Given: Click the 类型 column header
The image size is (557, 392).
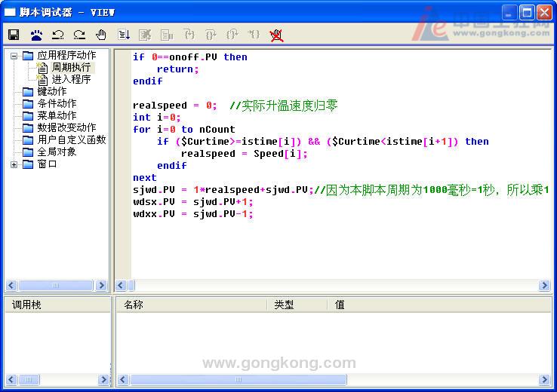Looking at the screenshot, I should tap(284, 305).
